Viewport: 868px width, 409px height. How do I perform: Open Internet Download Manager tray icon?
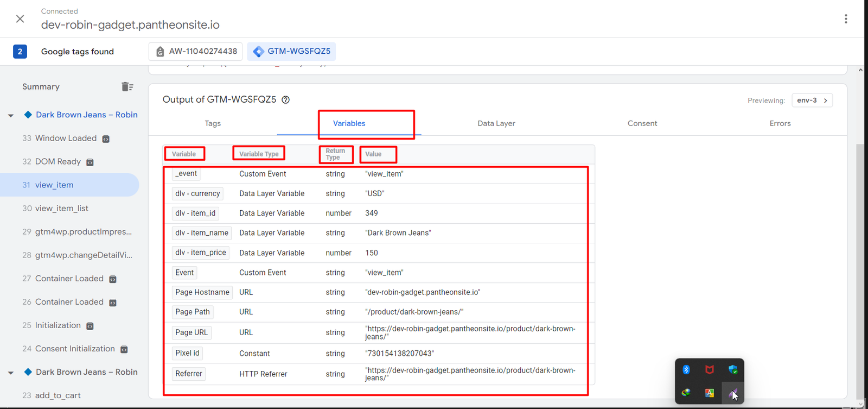coord(686,393)
